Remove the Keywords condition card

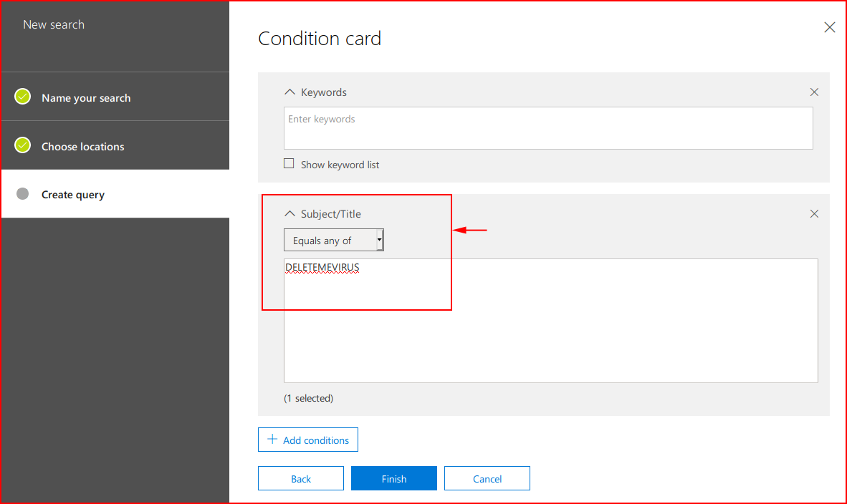(814, 92)
